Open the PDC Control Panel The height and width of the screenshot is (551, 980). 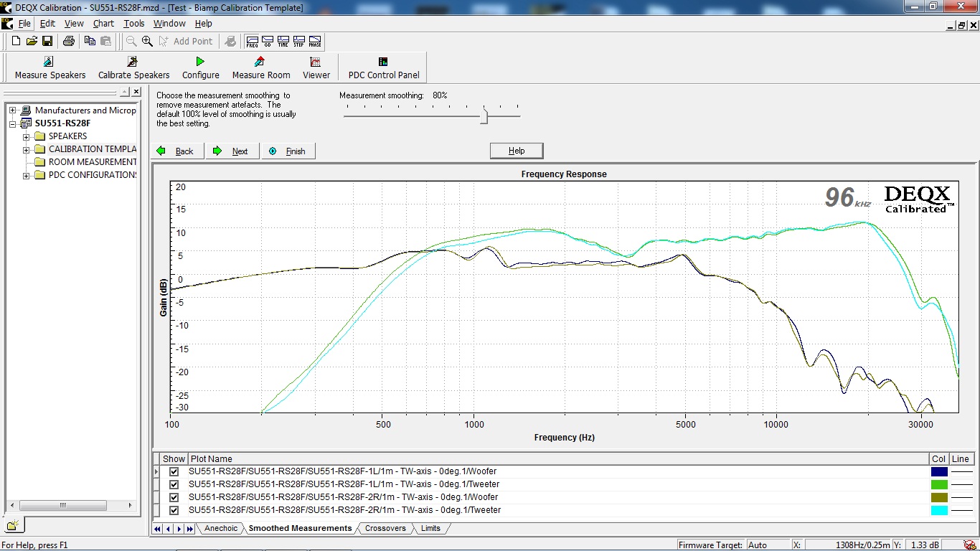point(384,68)
